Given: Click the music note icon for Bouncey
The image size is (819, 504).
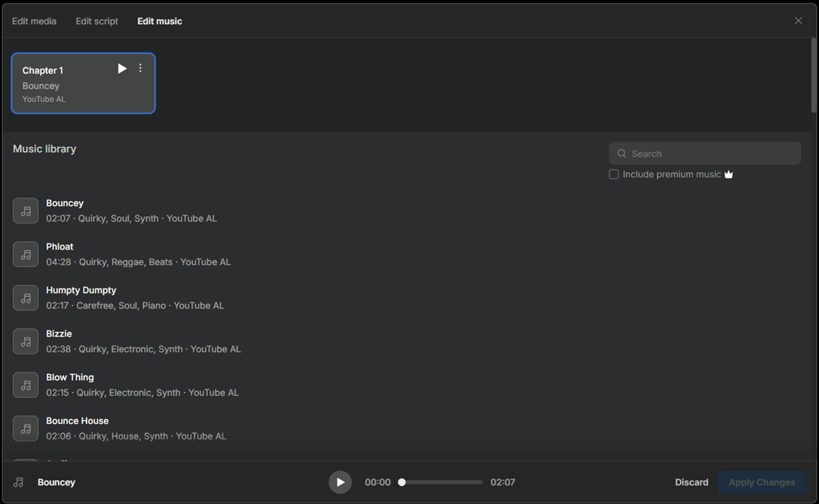Looking at the screenshot, I should pos(25,211).
